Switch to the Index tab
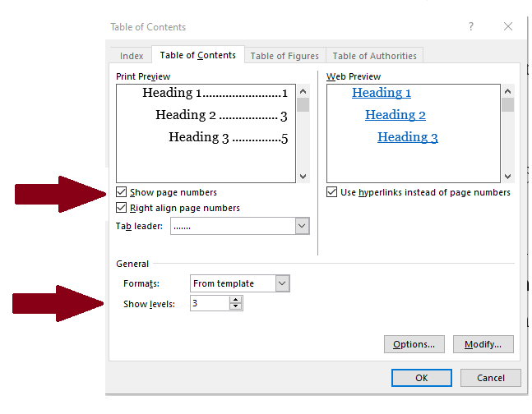 click(x=132, y=56)
